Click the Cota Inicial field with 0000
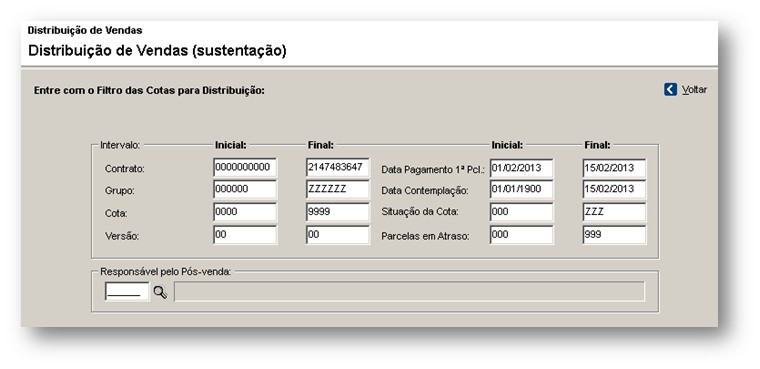 point(245,212)
